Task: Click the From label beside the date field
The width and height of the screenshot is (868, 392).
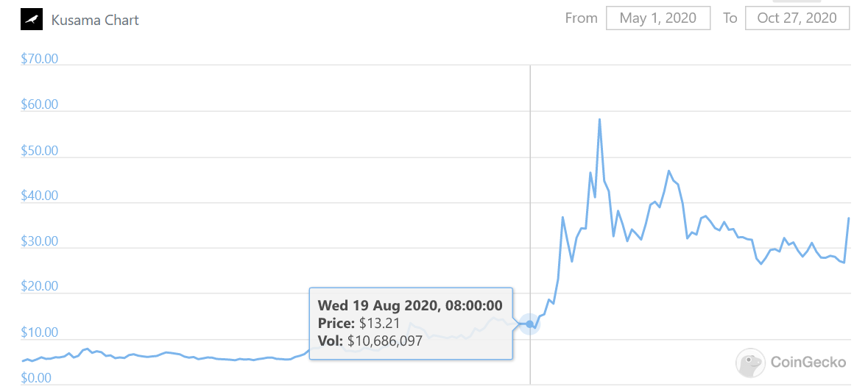Action: (581, 18)
